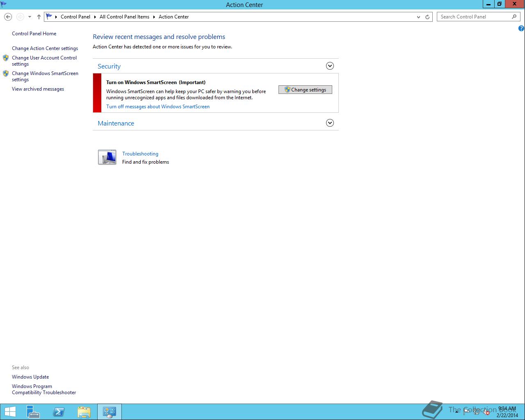Open the blue Help question mark
The width and height of the screenshot is (525, 420).
pos(521,28)
